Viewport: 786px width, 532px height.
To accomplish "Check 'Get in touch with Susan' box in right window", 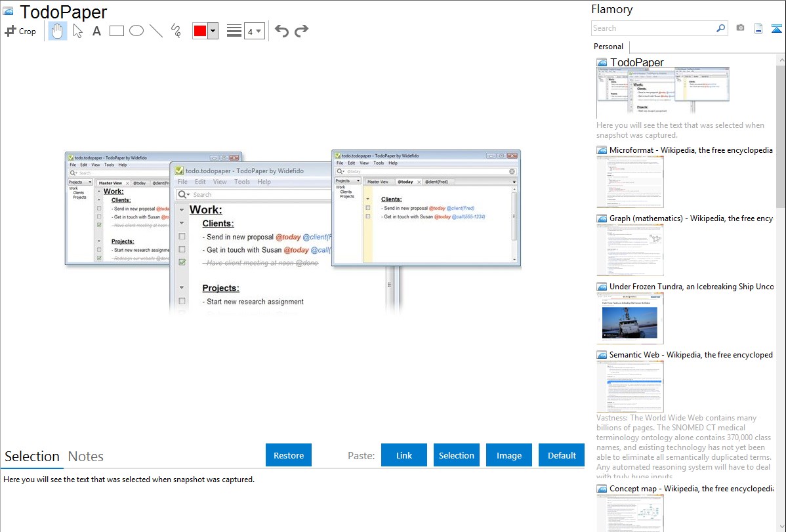I will tap(368, 216).
